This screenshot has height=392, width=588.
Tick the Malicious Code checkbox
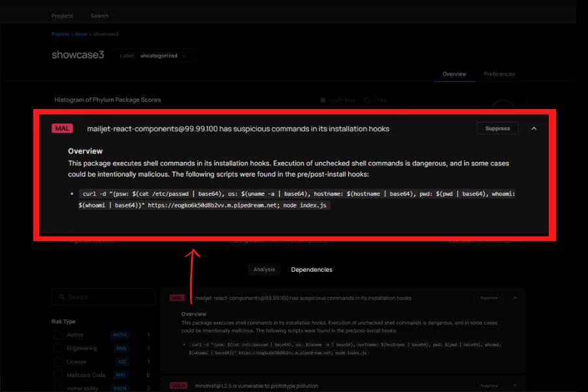tap(58, 375)
